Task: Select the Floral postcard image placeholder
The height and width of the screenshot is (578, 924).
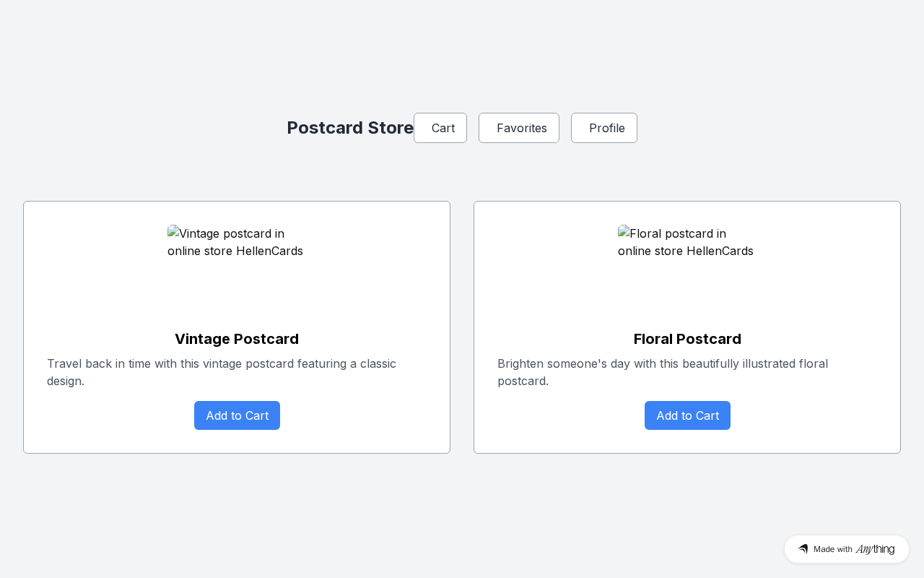Action: (x=687, y=271)
